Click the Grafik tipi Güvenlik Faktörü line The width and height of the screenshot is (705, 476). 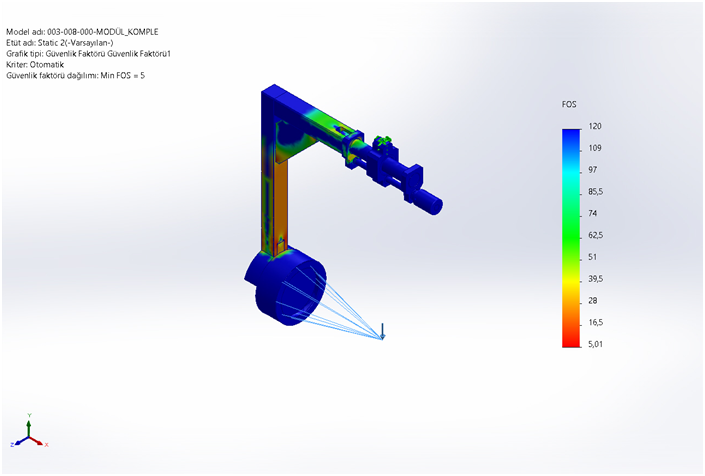[x=89, y=53]
